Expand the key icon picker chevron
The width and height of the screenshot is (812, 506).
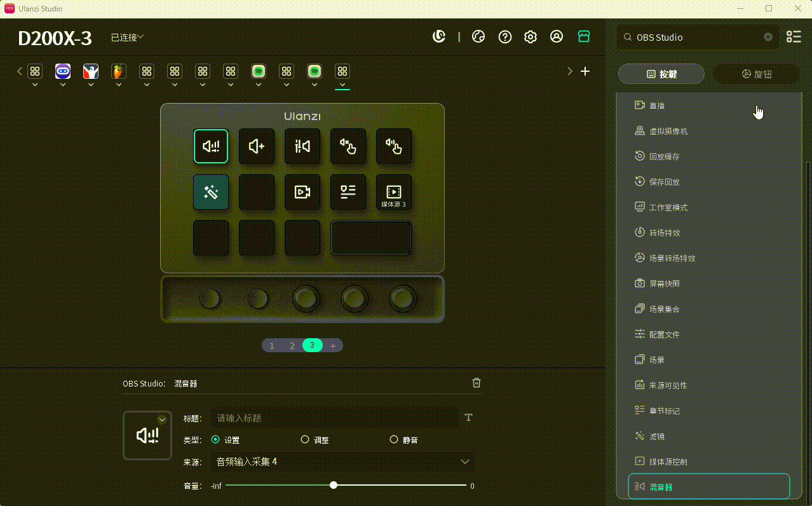click(162, 420)
